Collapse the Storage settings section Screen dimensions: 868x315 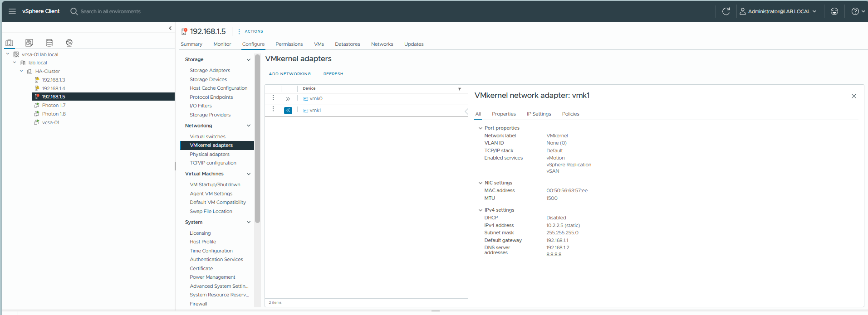[248, 59]
